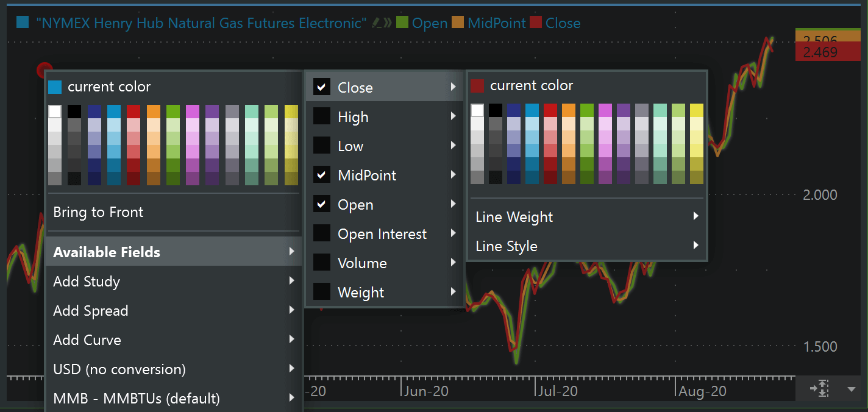The width and height of the screenshot is (868, 412).
Task: Expand the Line Weight submenu arrow
Action: pos(695,216)
